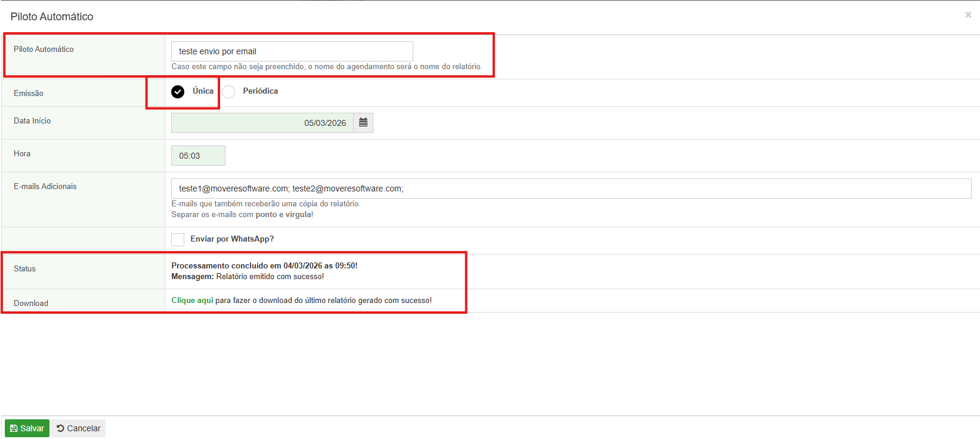Click the Piloto Automático dialog title
The image size is (980, 439).
[52, 17]
